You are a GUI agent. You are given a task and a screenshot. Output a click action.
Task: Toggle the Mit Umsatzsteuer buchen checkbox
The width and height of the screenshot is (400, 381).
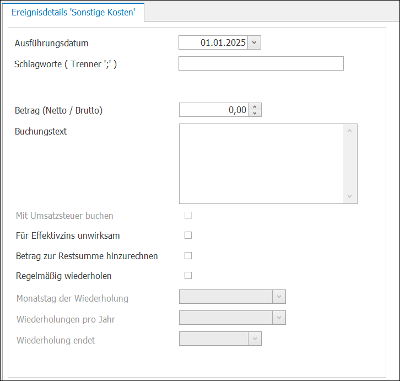(188, 215)
